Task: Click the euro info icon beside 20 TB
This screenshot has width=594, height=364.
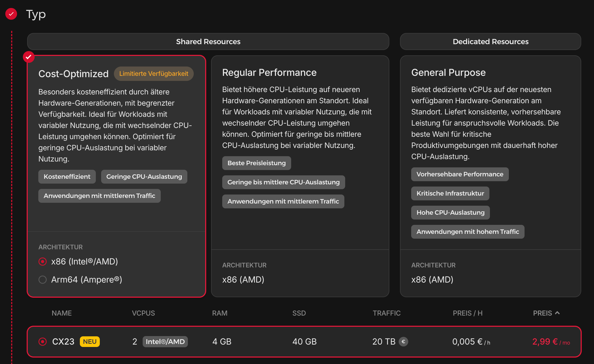Action: pos(403,341)
